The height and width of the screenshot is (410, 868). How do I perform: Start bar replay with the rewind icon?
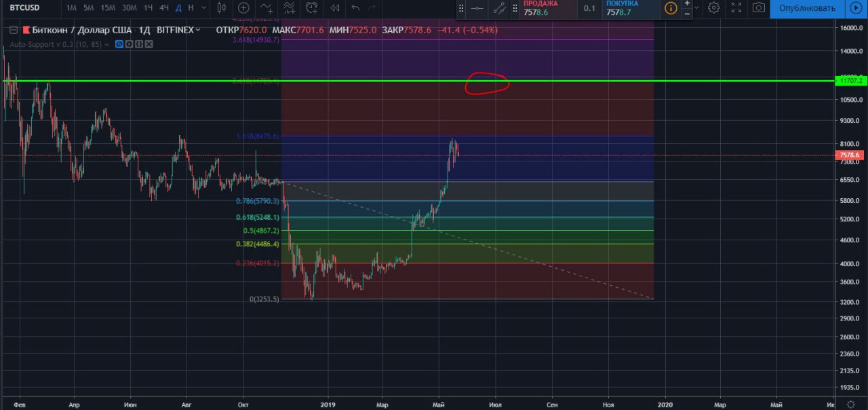point(334,7)
